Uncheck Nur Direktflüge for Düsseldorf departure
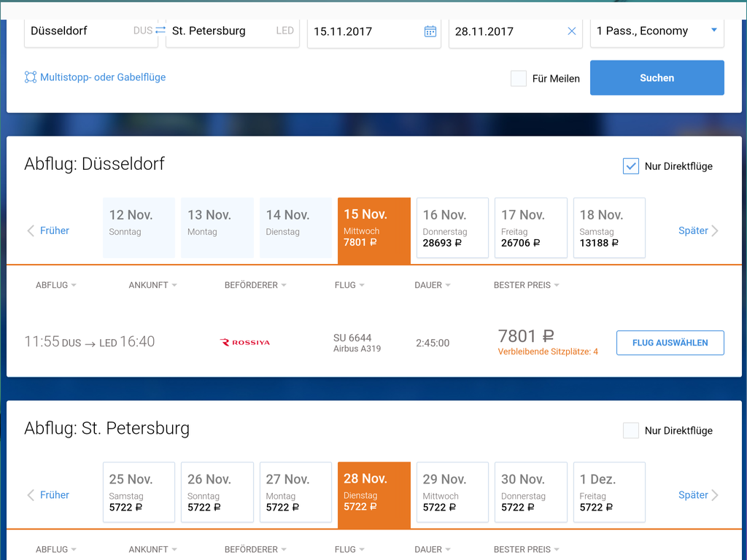 631,166
